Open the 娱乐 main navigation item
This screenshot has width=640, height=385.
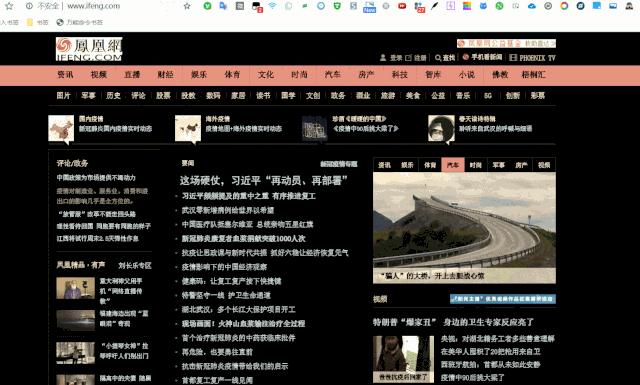(x=199, y=75)
